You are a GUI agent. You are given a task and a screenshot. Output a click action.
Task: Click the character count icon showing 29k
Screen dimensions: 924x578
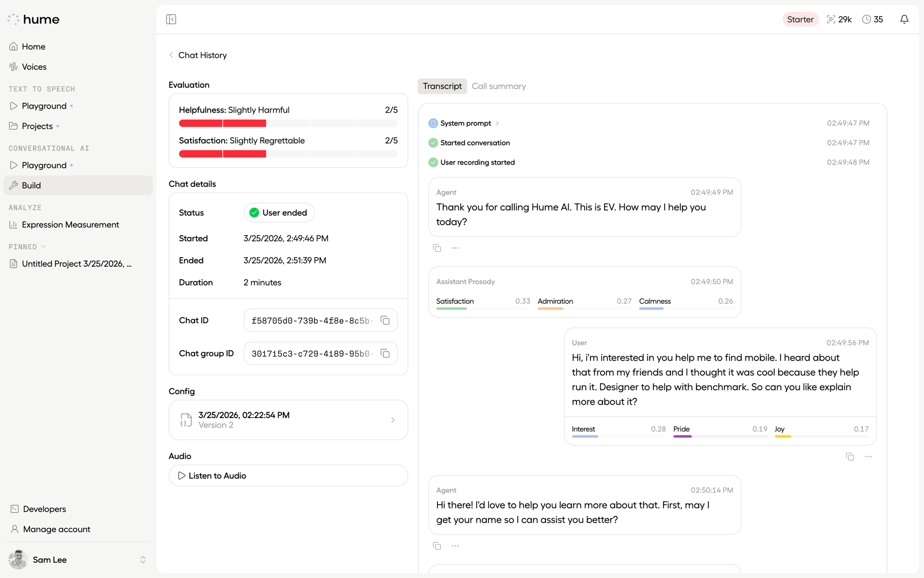(x=831, y=19)
